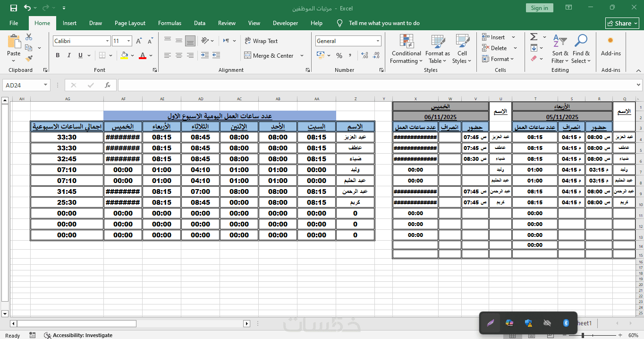Viewport: 644px width, 339px height.
Task: Click the Format Painter brush icon
Action: click(x=29, y=59)
